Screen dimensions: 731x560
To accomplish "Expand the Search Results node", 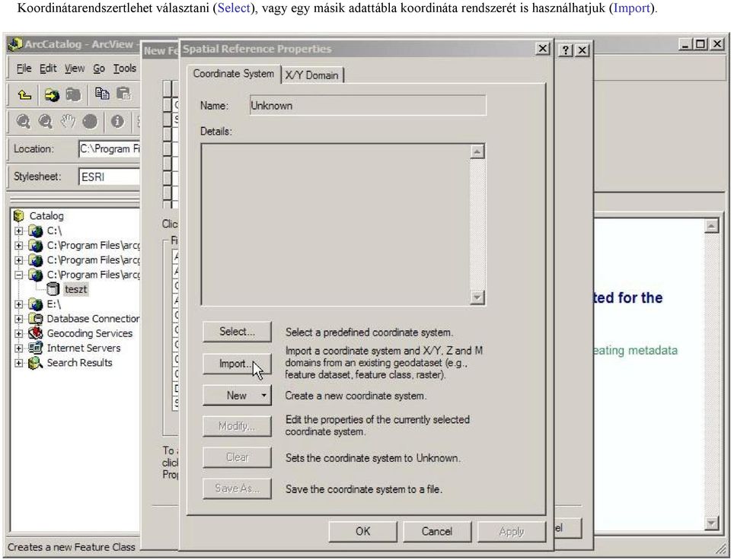I will [x=18, y=362].
